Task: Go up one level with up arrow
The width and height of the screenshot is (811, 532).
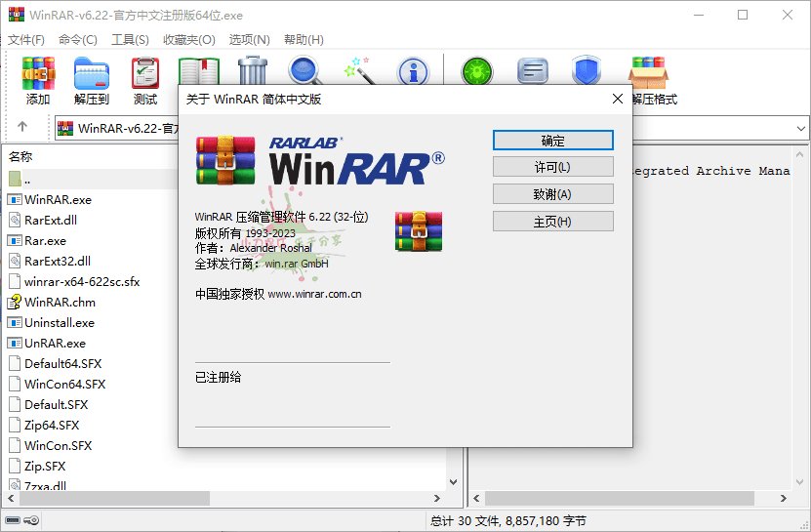Action: pos(22,127)
